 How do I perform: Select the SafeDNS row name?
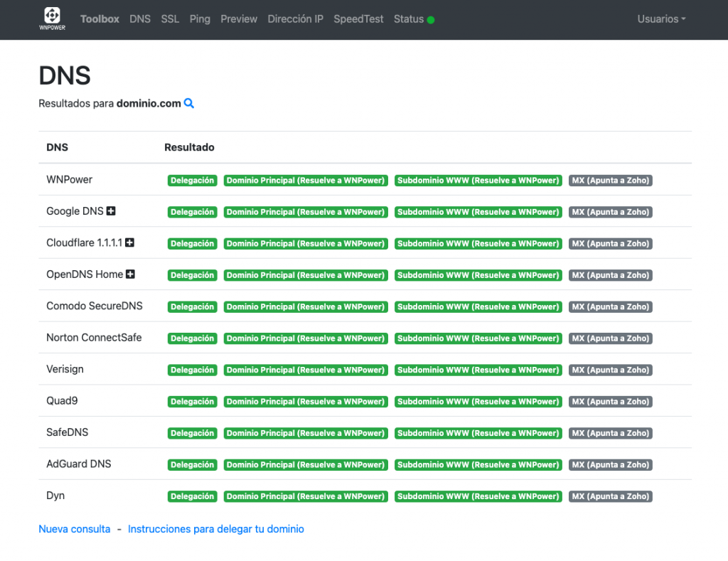click(68, 432)
